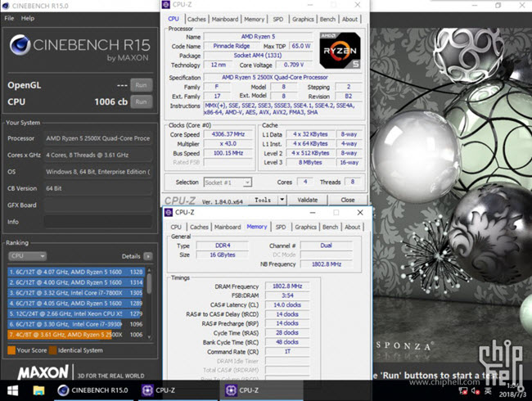Switch to Mainboard tab in upper CPU-Z window

coord(224,19)
